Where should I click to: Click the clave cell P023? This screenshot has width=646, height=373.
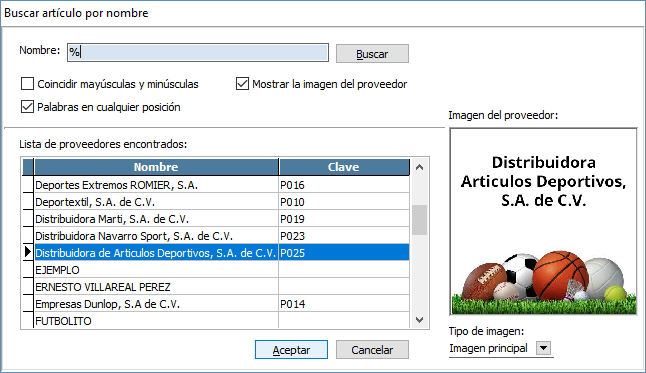click(x=344, y=236)
